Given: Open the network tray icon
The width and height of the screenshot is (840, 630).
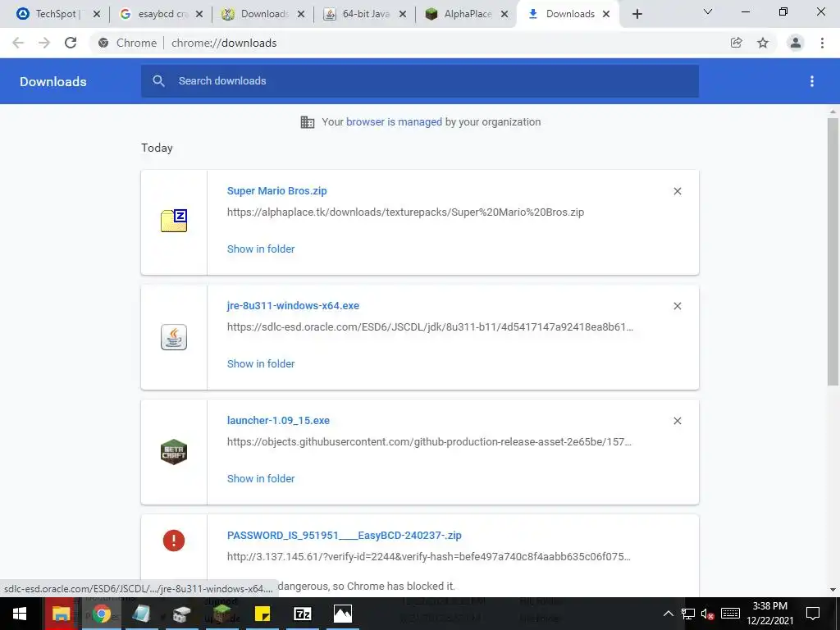Looking at the screenshot, I should click(688, 614).
